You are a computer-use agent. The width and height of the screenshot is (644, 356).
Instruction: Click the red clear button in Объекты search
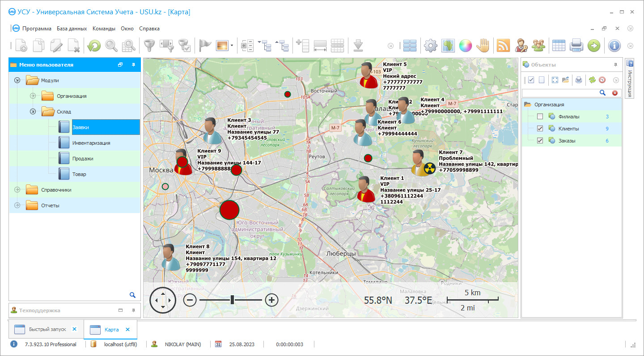[x=615, y=92]
